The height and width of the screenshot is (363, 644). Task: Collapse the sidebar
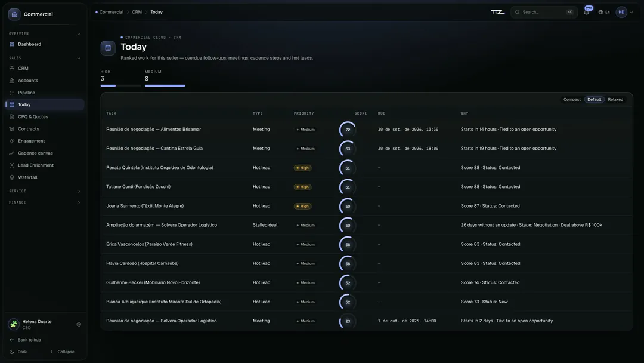tap(62, 352)
